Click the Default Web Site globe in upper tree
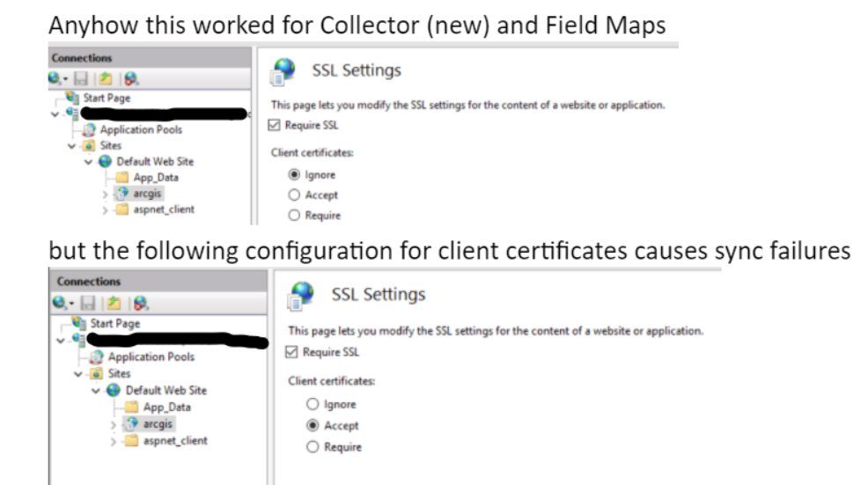The image size is (868, 485). coord(105,162)
